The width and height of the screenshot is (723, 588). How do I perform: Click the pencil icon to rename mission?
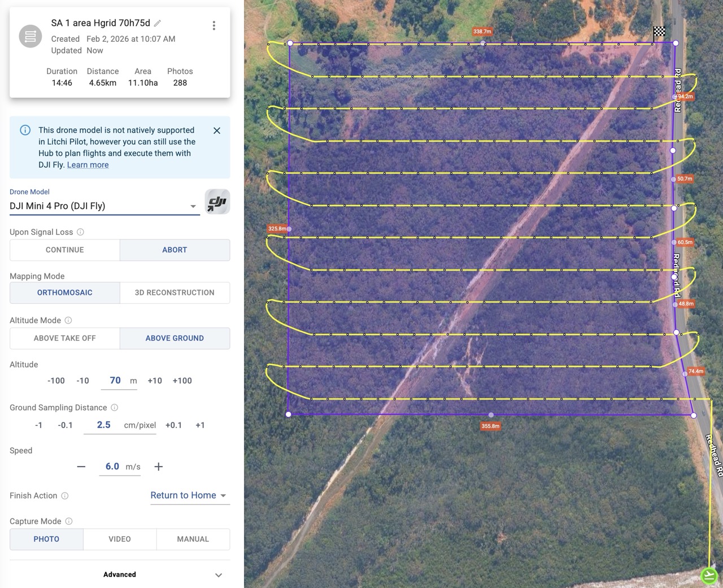click(158, 23)
